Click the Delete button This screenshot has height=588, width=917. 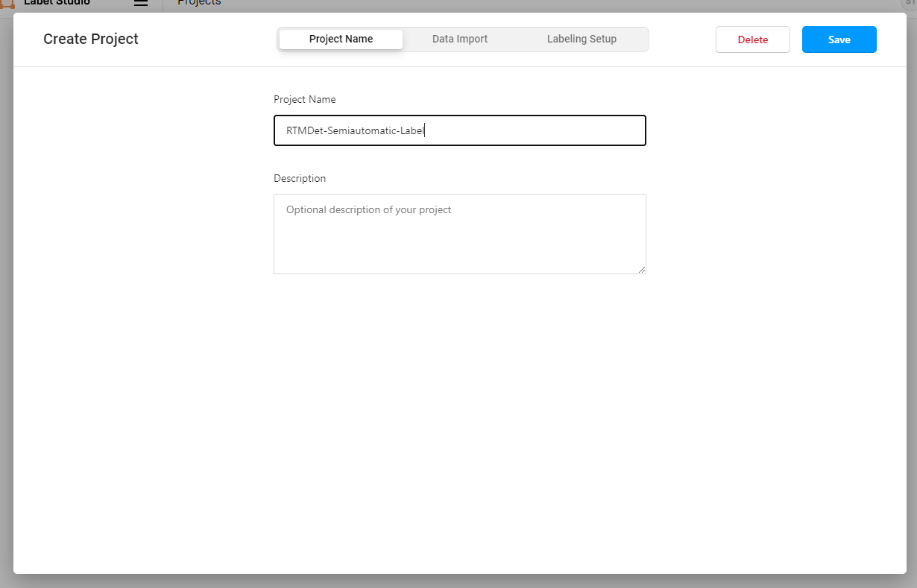coord(752,39)
